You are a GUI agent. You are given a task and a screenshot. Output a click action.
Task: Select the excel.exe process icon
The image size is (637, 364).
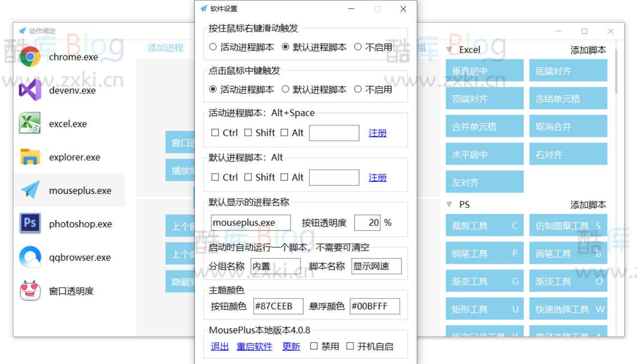[30, 123]
